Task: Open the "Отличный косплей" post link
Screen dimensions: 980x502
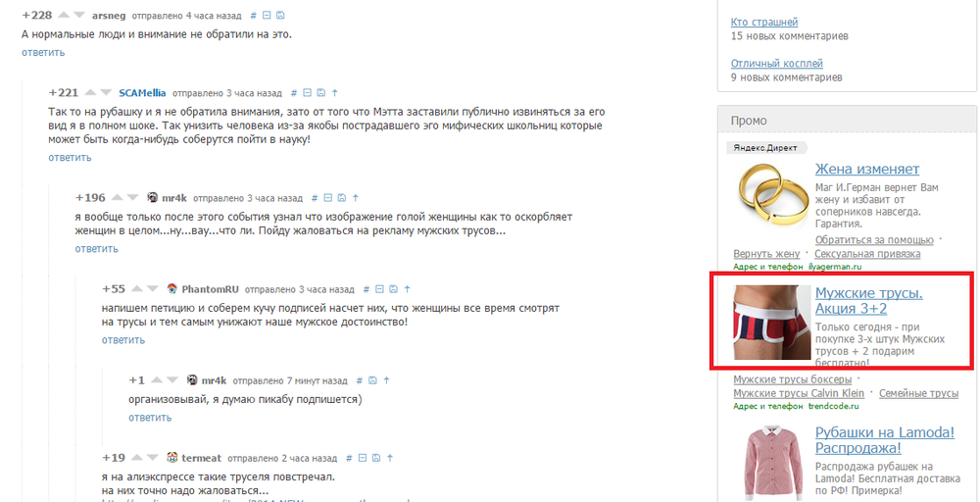Action: pos(777,63)
